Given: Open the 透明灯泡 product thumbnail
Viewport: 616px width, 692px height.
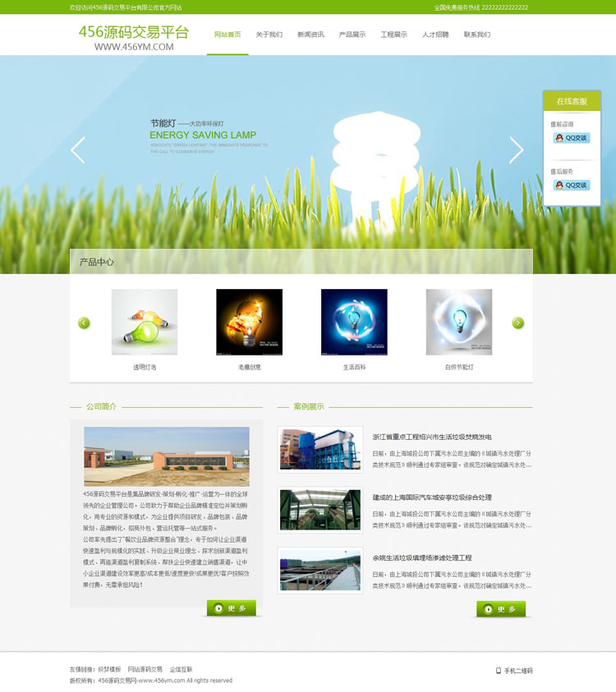Looking at the screenshot, I should (x=145, y=322).
